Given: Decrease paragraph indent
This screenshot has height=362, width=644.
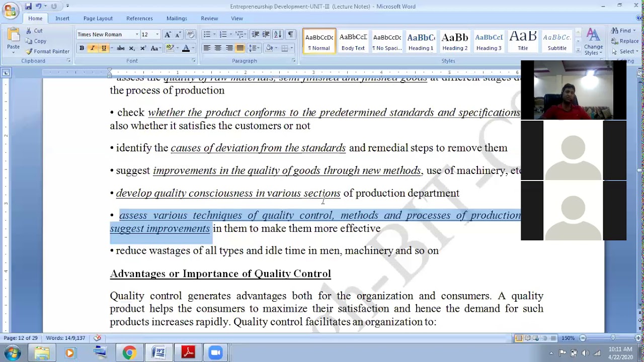Looking at the screenshot, I should 255,34.
